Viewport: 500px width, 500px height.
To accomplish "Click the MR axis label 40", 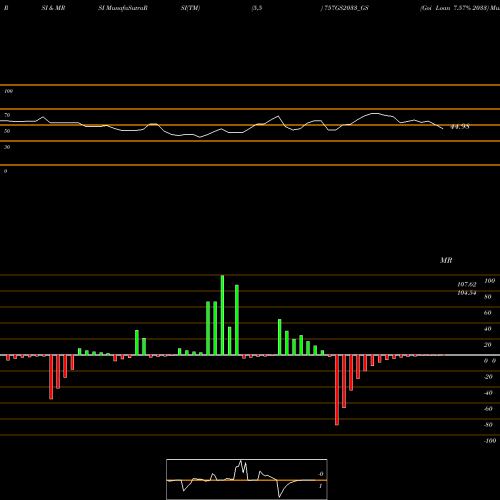I will (x=488, y=329).
